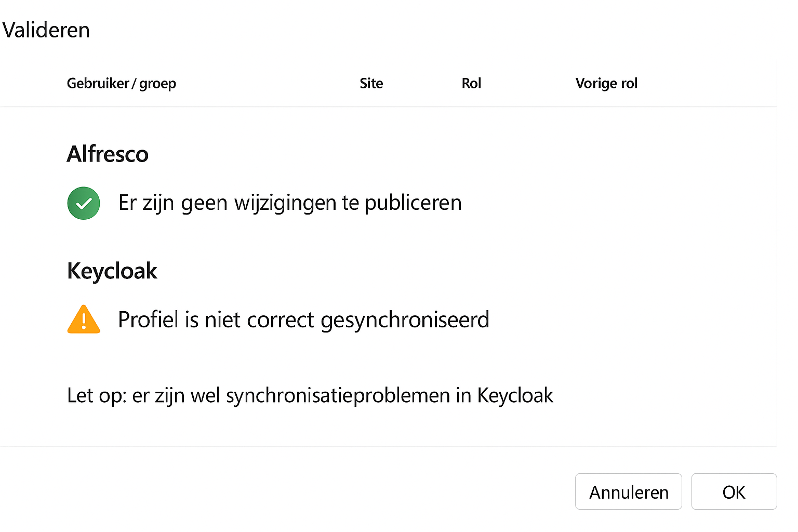
Task: Select the Rol column header
Action: pyautogui.click(x=471, y=83)
